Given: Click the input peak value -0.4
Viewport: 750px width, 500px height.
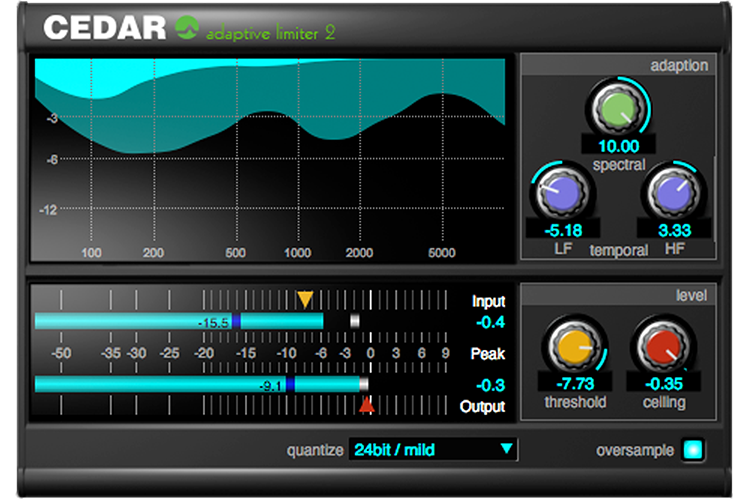Looking at the screenshot, I should point(490,322).
